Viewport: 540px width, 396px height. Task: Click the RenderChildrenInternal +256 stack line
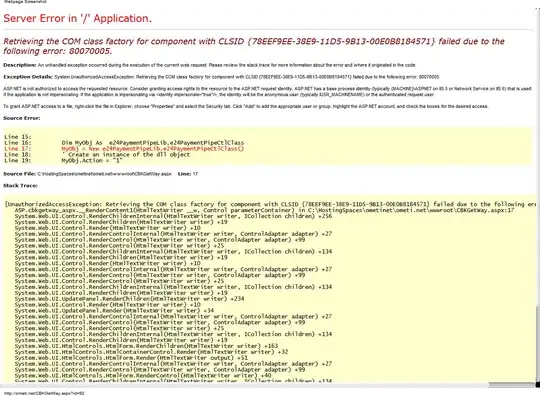(173, 216)
